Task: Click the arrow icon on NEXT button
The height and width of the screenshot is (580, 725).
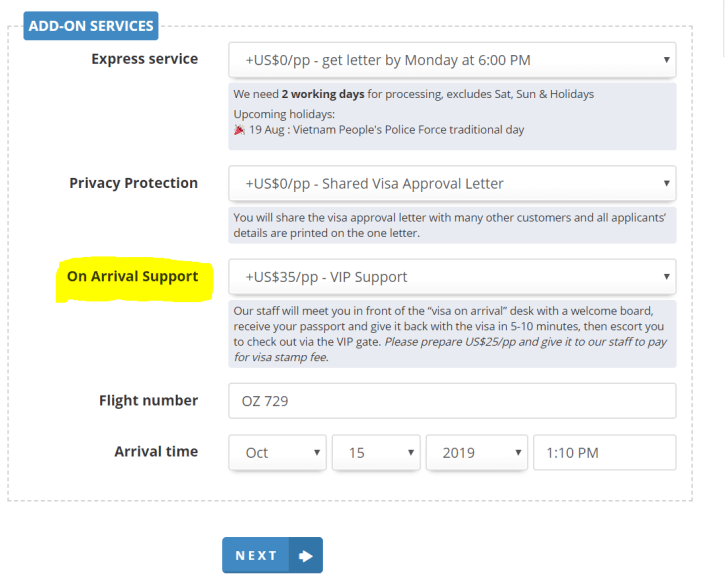Action: (305, 556)
